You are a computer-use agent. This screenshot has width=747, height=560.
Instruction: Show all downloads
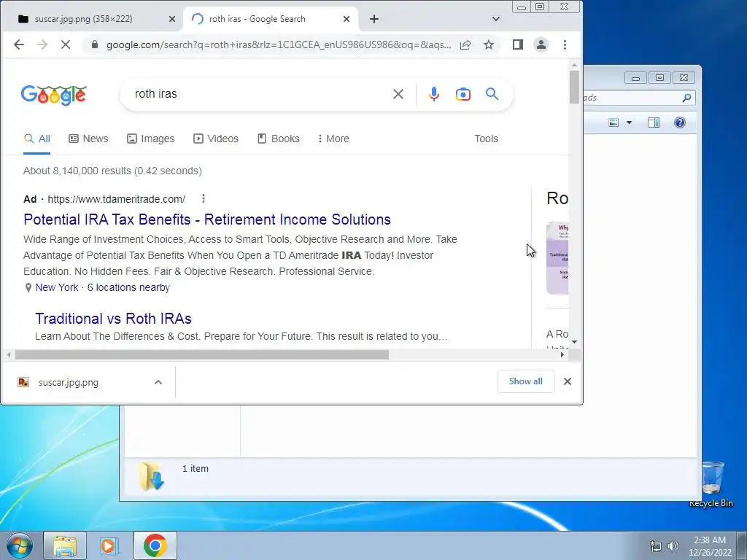click(x=525, y=381)
